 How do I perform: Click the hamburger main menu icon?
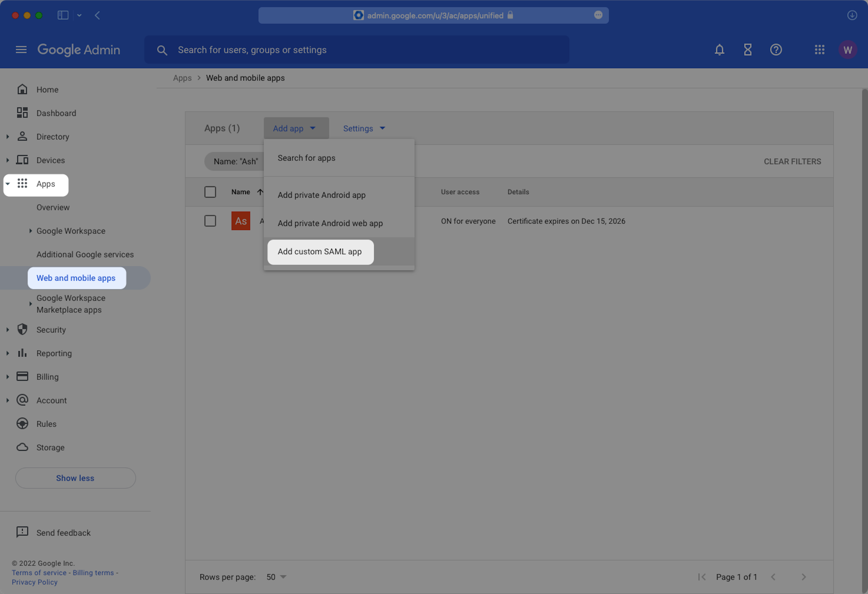(21, 50)
